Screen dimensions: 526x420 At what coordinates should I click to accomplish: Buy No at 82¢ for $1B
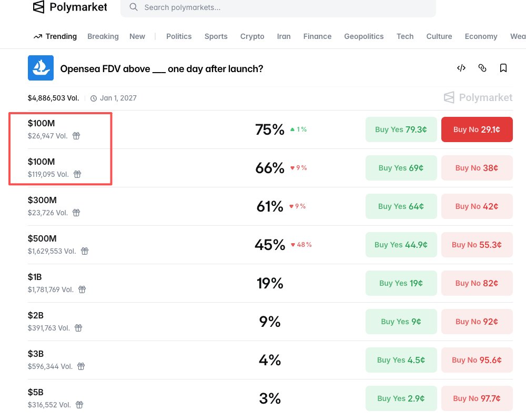coord(477,283)
